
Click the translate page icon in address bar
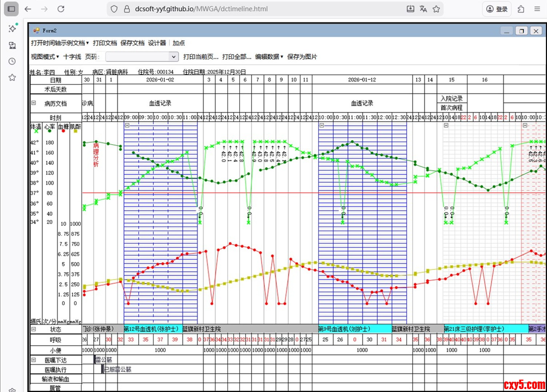[x=423, y=9]
